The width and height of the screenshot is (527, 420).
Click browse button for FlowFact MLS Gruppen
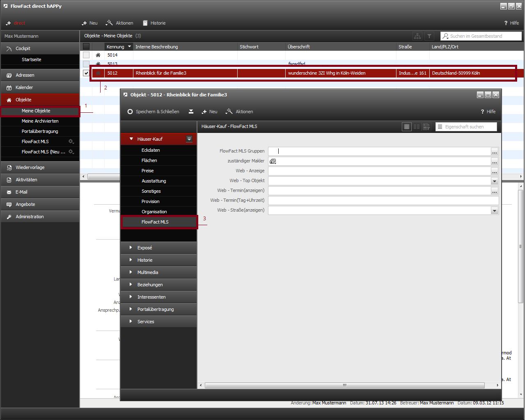[x=495, y=151]
